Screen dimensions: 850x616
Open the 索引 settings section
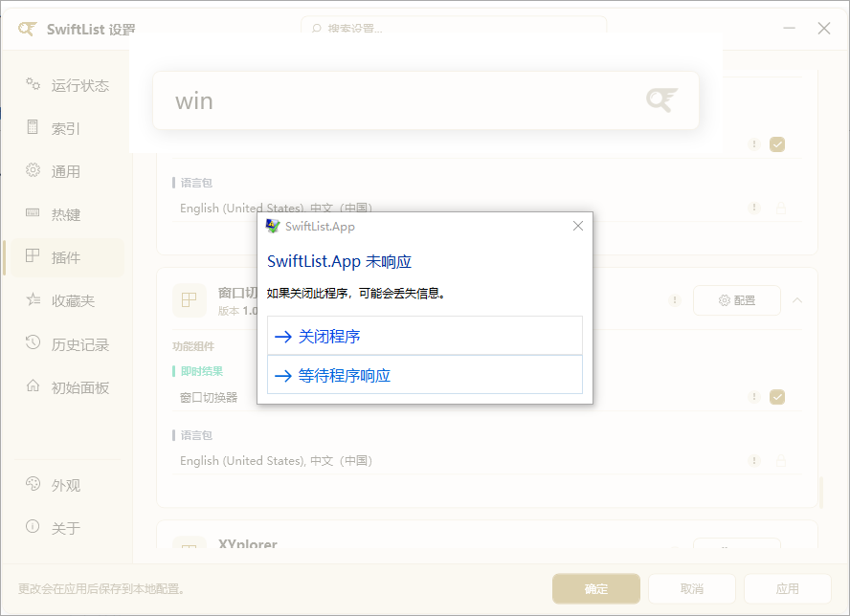(68, 128)
